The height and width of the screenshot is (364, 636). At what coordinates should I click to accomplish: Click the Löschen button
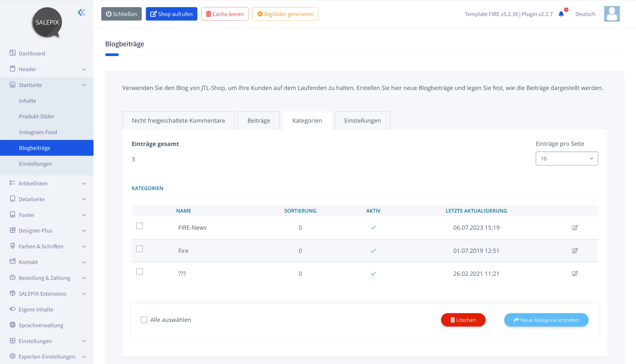point(463,320)
